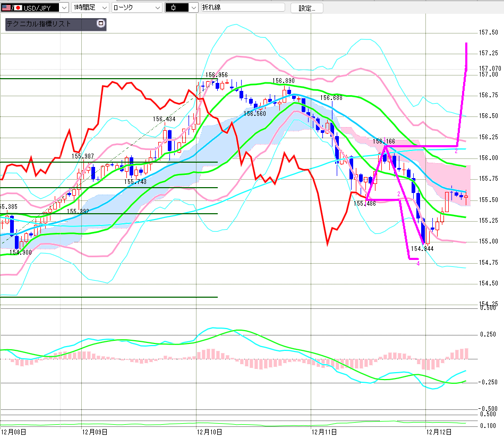The image size is (504, 437).
Task: Select the 154.944 low price label
Action: (422, 248)
